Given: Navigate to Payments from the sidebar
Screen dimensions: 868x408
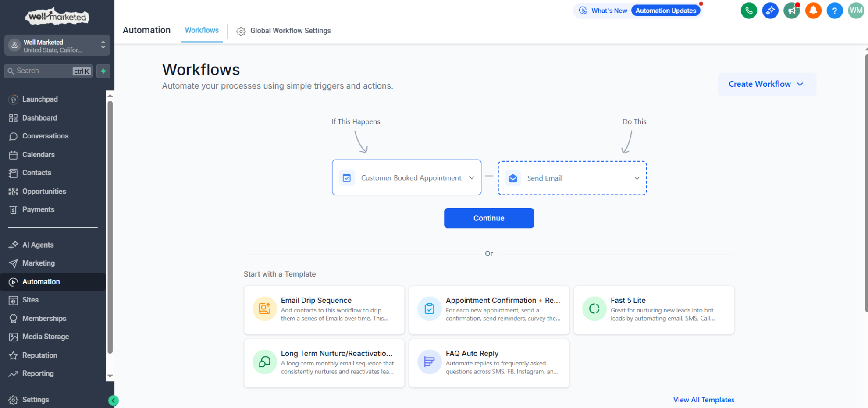Looking at the screenshot, I should [38, 209].
